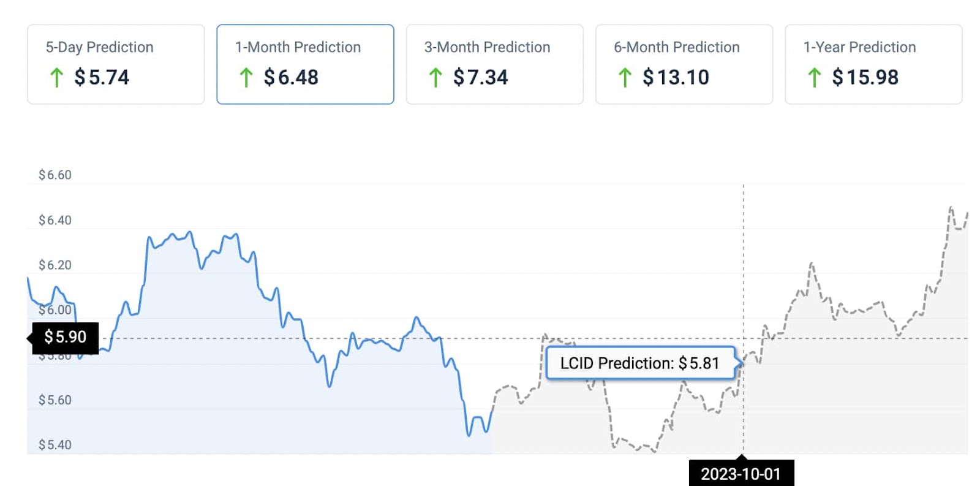Click green up arrow beside $13.10
Screen dimensions: 980x486
coord(625,78)
